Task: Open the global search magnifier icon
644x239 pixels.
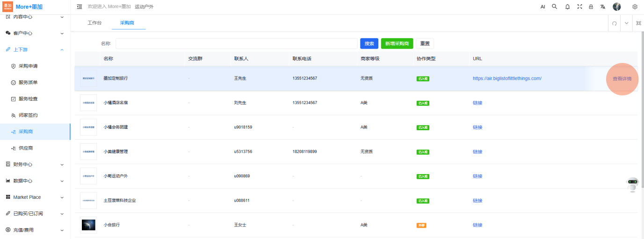Action: click(555, 7)
